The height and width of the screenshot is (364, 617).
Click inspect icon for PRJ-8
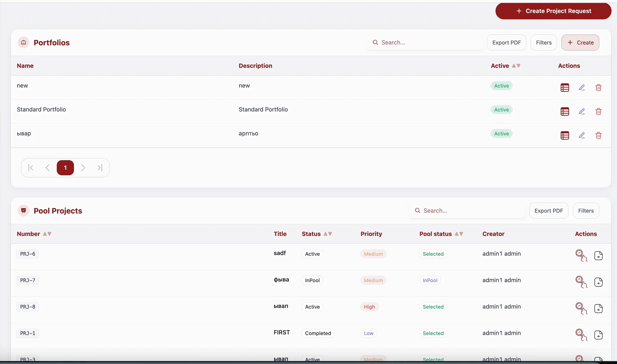point(581,308)
